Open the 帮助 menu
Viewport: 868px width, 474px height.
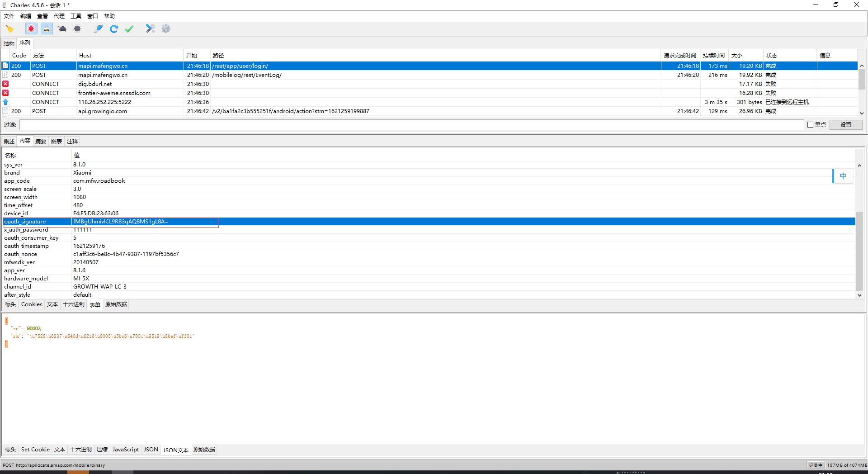[x=109, y=16]
